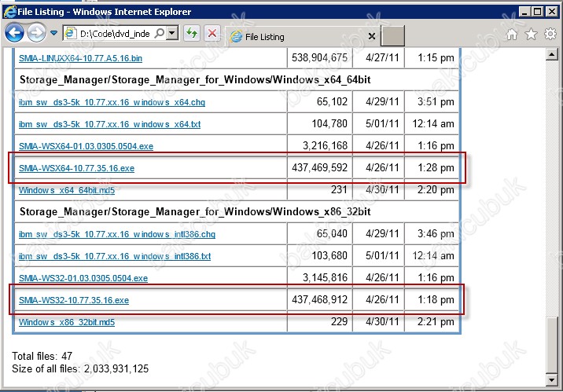Image resolution: width=563 pixels, height=392 pixels.
Task: Open ibm_sw_ds3-5k windows_intl386.chg link
Action: pos(117,234)
